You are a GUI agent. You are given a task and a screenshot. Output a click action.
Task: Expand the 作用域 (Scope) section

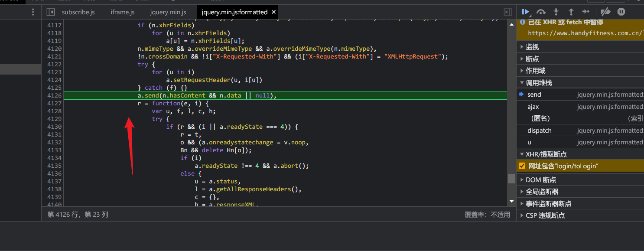[580, 71]
